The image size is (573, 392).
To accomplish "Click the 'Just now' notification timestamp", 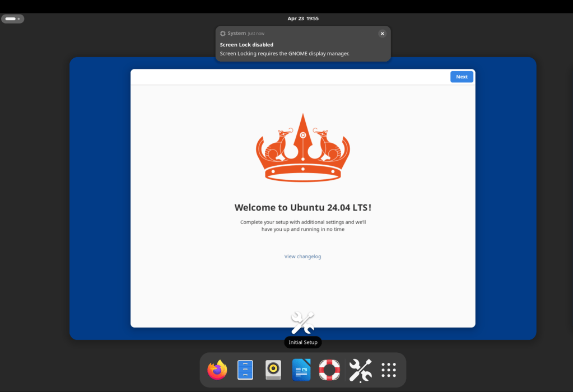I will click(256, 34).
